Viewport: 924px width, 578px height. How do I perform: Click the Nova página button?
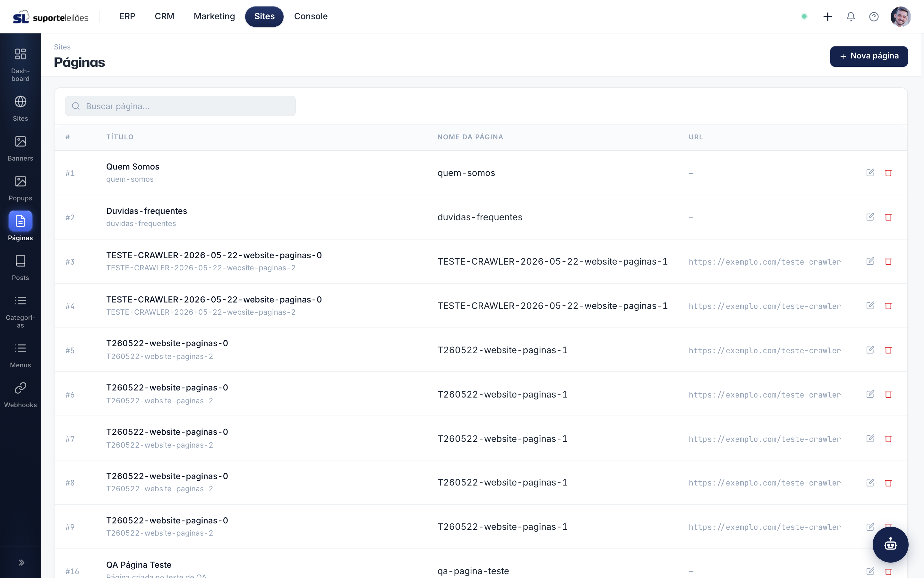868,56
